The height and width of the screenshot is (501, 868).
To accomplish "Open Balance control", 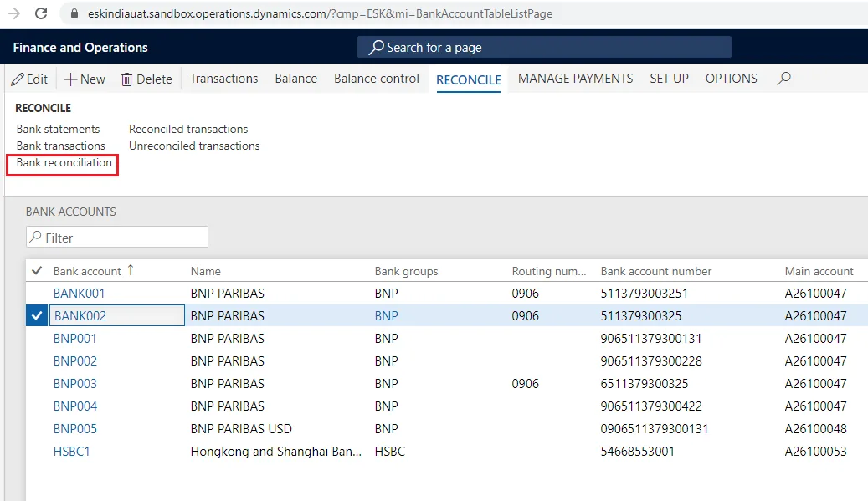I will tap(377, 79).
